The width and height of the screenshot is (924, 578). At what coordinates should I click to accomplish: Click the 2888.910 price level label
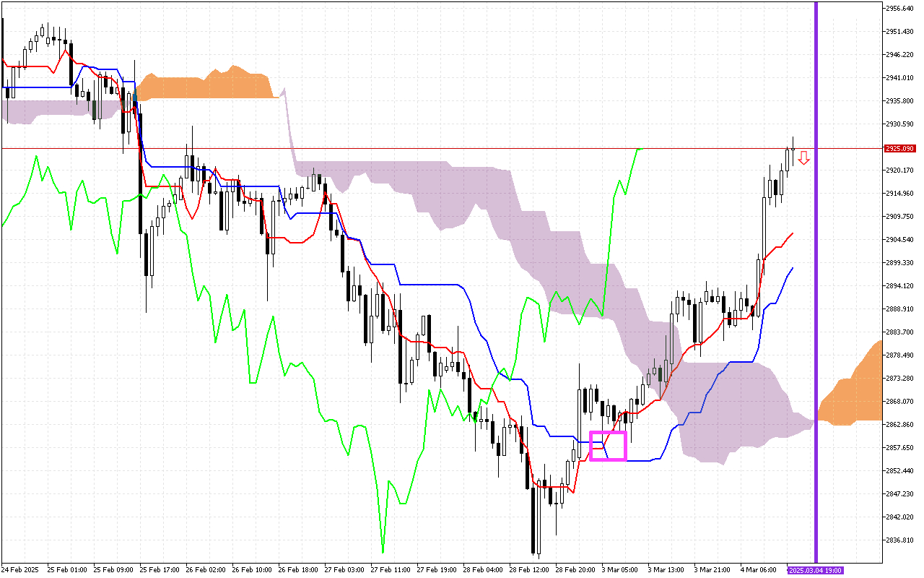click(899, 309)
